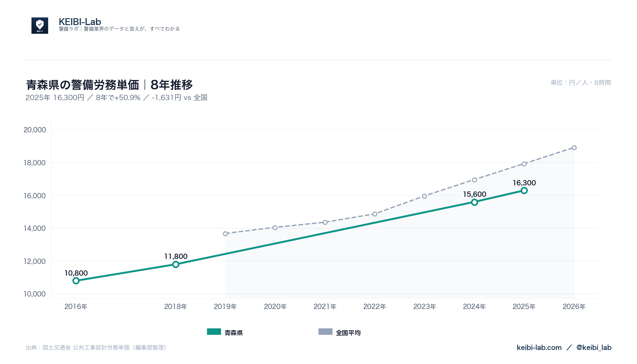
Task: Click the 14,000 y-axis label
Action: click(x=35, y=228)
